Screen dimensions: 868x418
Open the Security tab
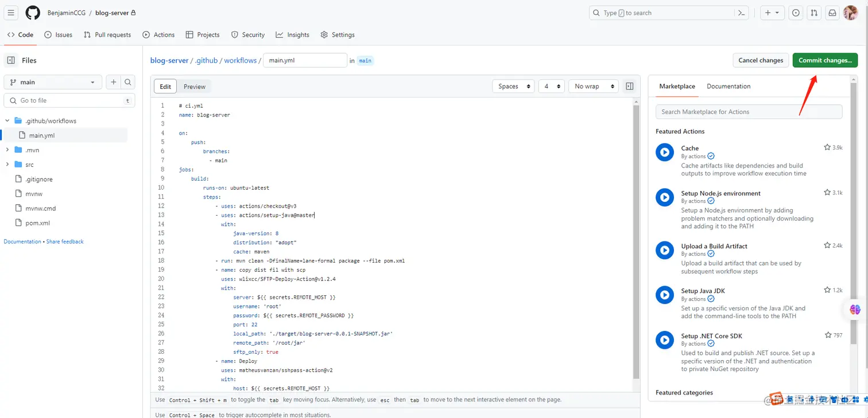[x=248, y=34]
